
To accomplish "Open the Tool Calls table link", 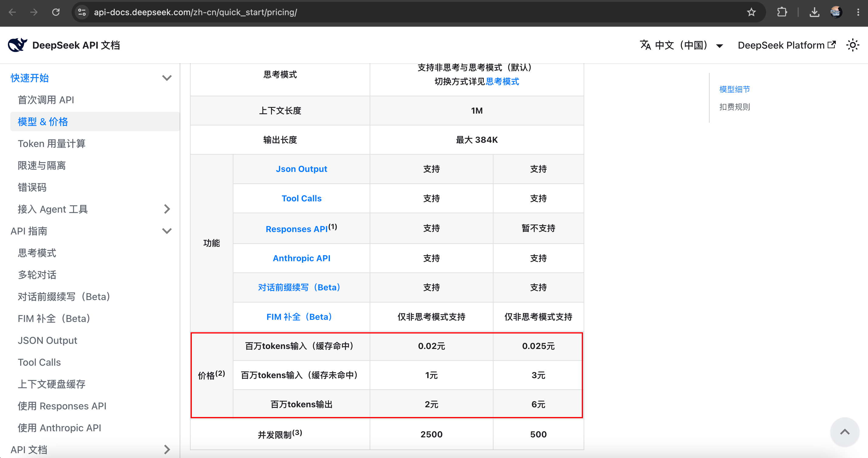I will click(x=302, y=198).
